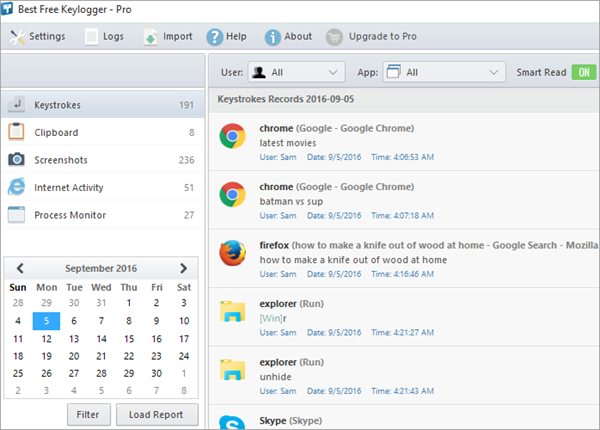The width and height of the screenshot is (600, 430).
Task: Select the Screenshots category
Action: (103, 160)
